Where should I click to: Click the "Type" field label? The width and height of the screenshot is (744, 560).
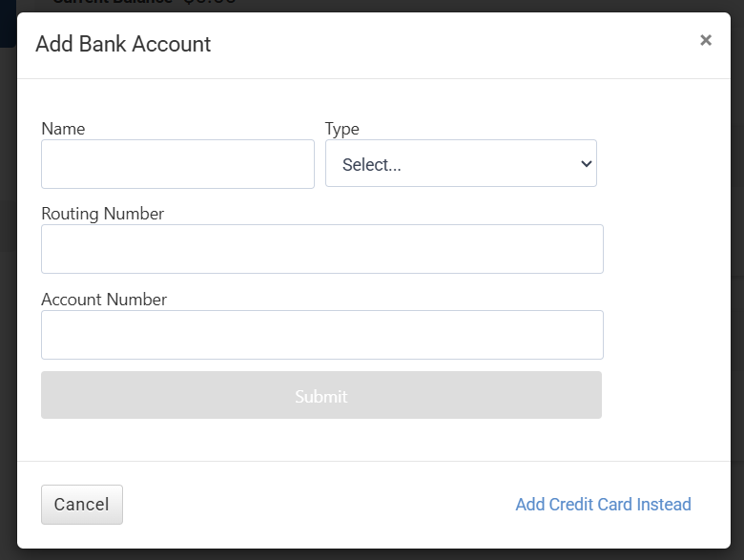pyautogui.click(x=341, y=129)
